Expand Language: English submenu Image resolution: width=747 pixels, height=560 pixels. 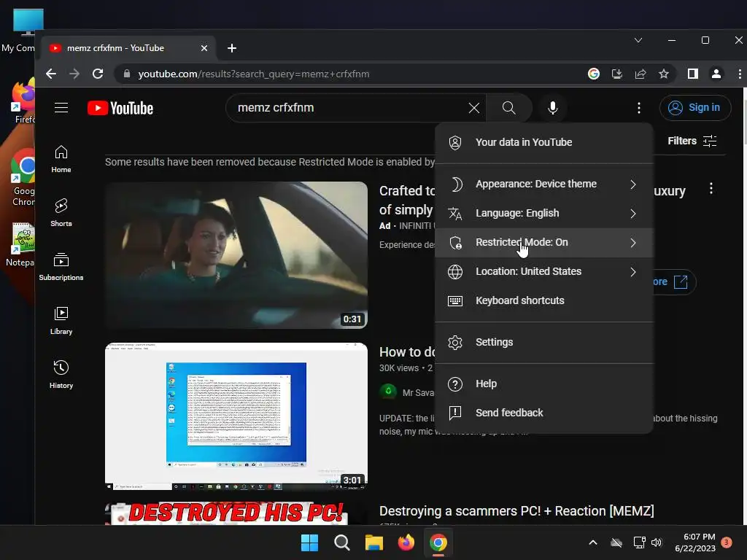[544, 214]
